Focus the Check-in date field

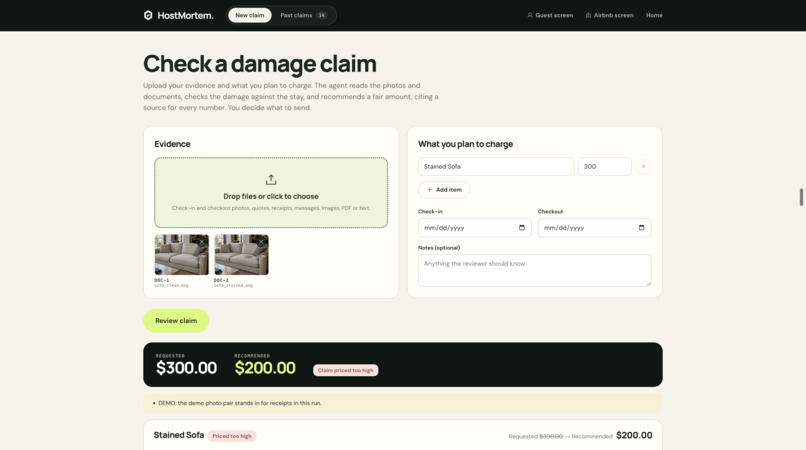pyautogui.click(x=474, y=228)
